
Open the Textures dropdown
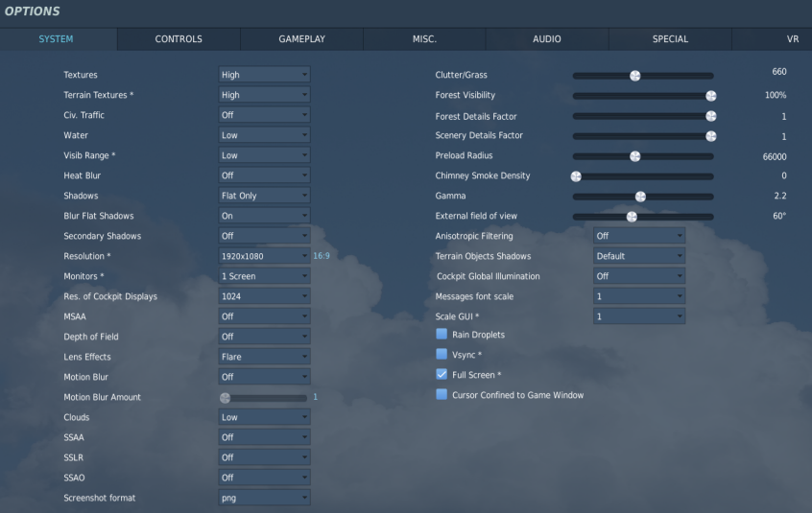(264, 75)
